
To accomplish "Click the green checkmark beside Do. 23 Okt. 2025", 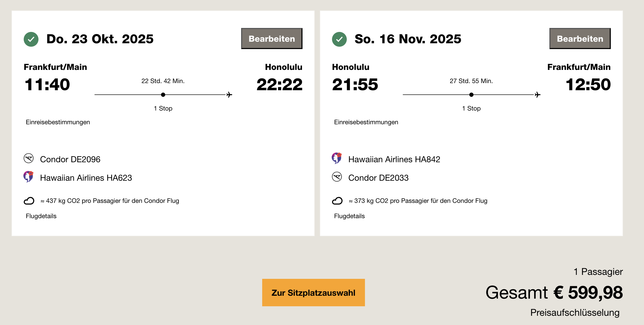I will (x=31, y=39).
